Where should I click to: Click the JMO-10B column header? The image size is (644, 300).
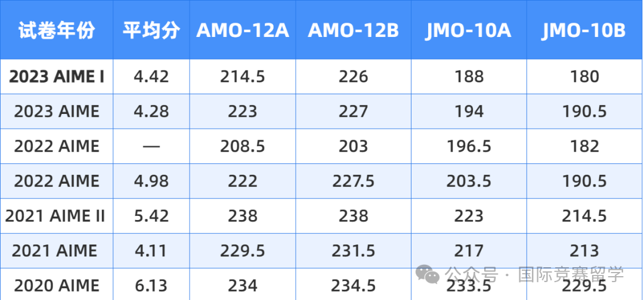click(585, 30)
